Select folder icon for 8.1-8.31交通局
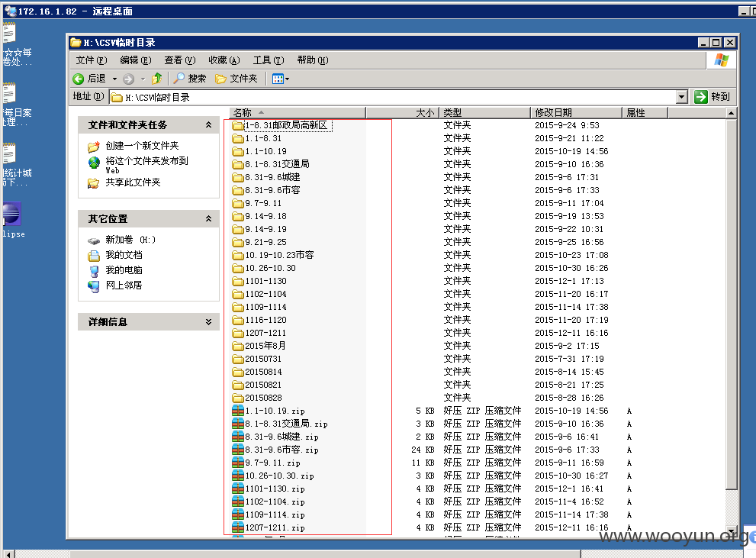The image size is (756, 558). coord(238,164)
